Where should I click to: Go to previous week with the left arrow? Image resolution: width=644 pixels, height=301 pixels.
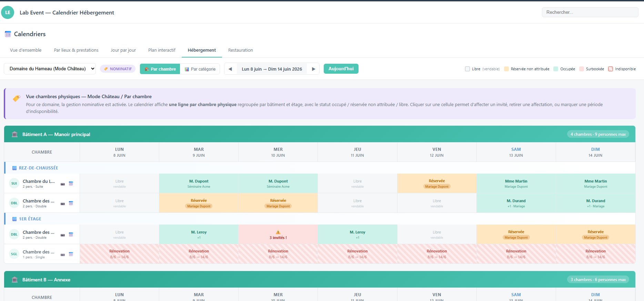click(230, 69)
